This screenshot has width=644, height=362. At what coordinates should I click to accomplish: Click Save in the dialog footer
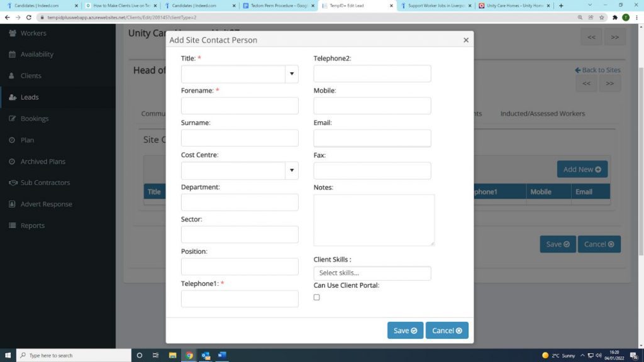click(405, 331)
